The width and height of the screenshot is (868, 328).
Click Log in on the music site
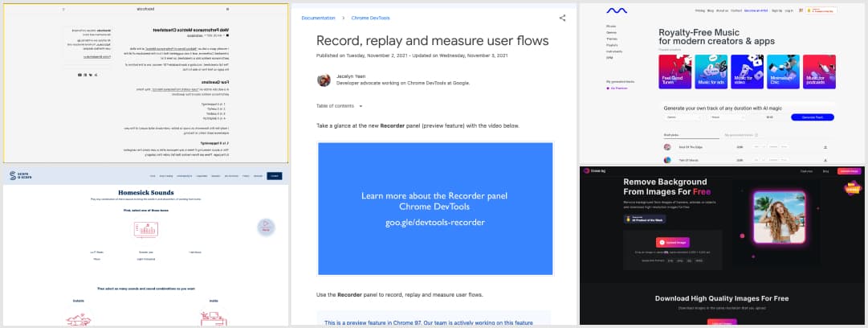pos(789,10)
